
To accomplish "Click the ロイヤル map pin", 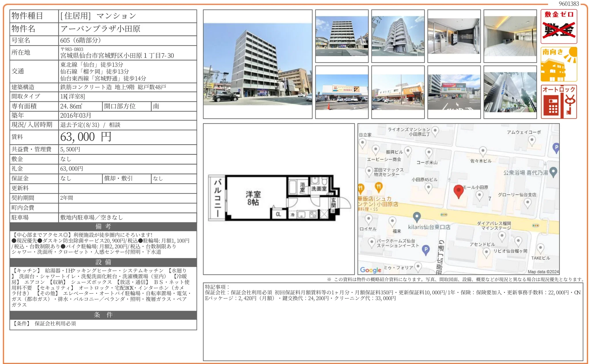I will pyautogui.click(x=369, y=220).
